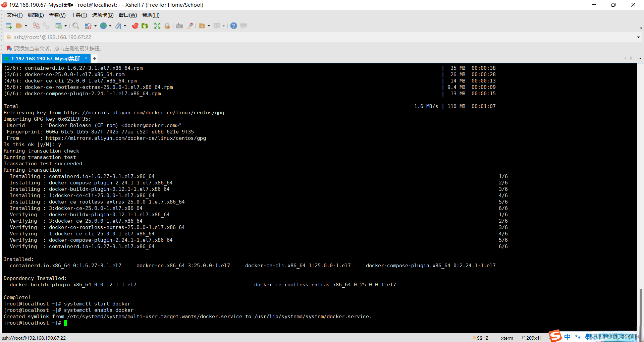Viewport: 644px width, 342px height.
Task: Click the Font letter A icon
Action: point(118,26)
